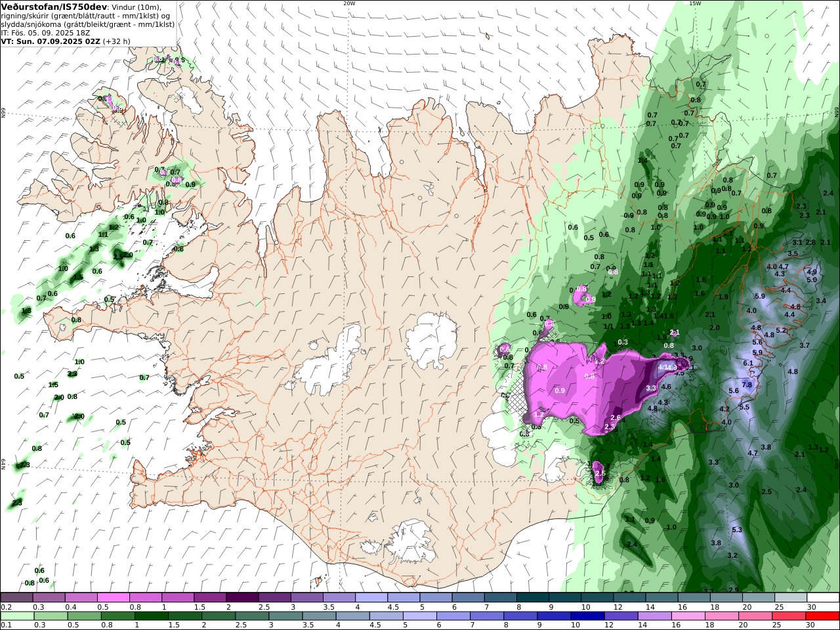Click the initial time IT: Fös. 05. 09. 2025 18Z
The width and height of the screenshot is (840, 630).
45,32
